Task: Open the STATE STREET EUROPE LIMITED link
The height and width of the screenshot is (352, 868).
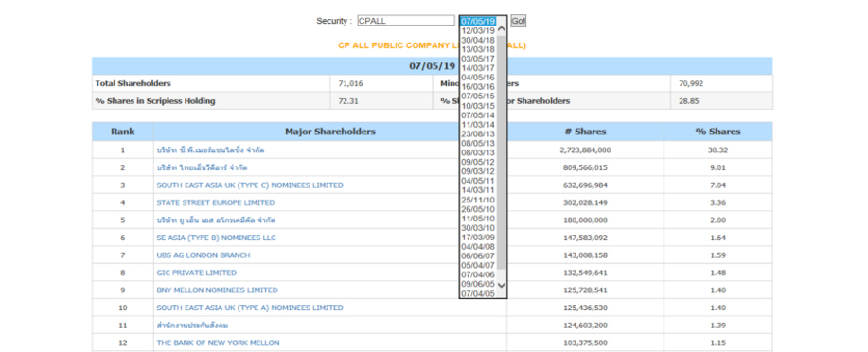Action: click(x=215, y=203)
